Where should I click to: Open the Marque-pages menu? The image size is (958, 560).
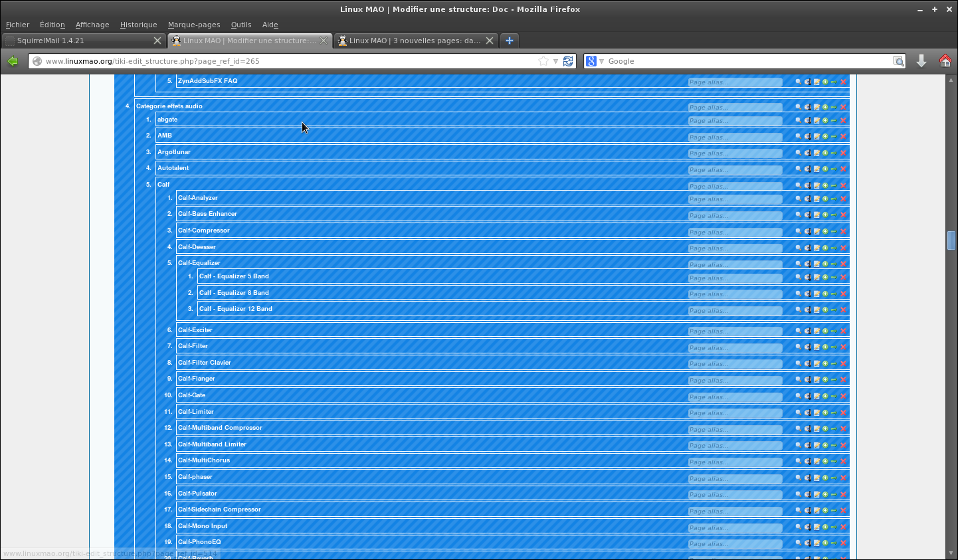pos(194,25)
